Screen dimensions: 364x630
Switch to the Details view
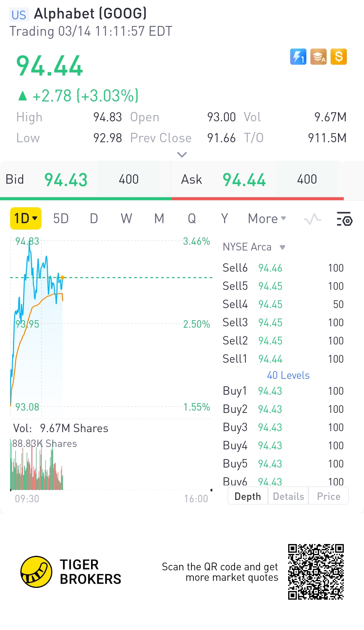coord(288,496)
